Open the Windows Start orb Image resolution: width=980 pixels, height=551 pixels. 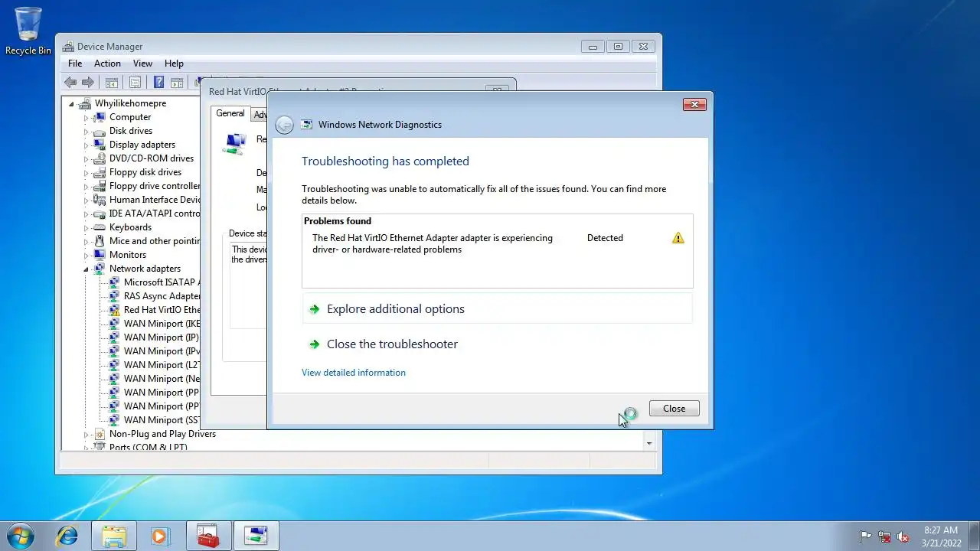tap(19, 536)
